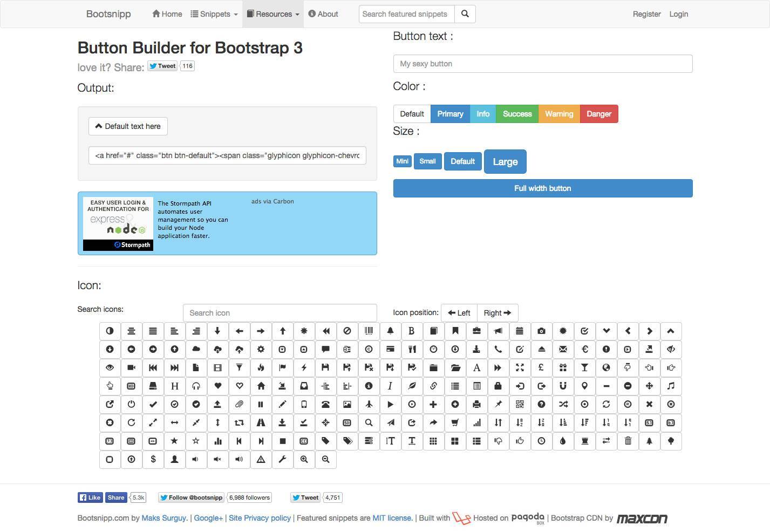This screenshot has width=770, height=532.
Task: Pick the gift box icon
Action: click(563, 367)
